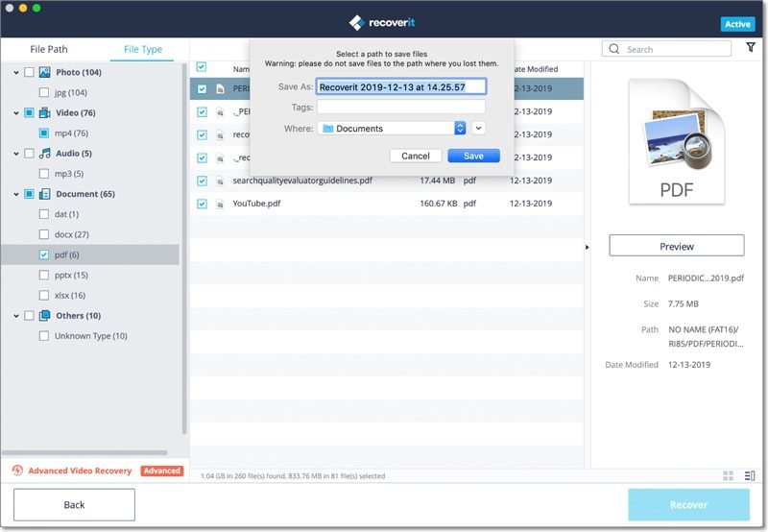Uncheck the pdf (6) checkbox
Image resolution: width=768 pixels, height=532 pixels.
pos(44,254)
